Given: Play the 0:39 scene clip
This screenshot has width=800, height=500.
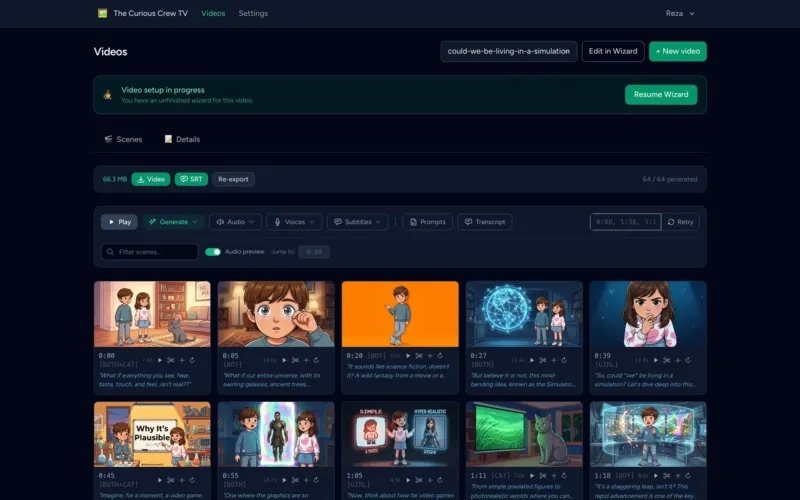Looking at the screenshot, I should point(656,360).
